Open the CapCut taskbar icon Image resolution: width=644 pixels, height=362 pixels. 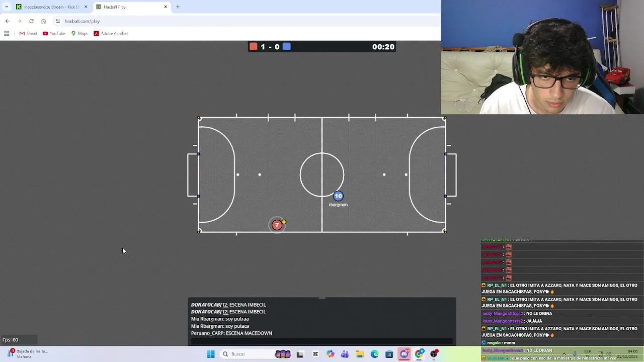[315, 354]
